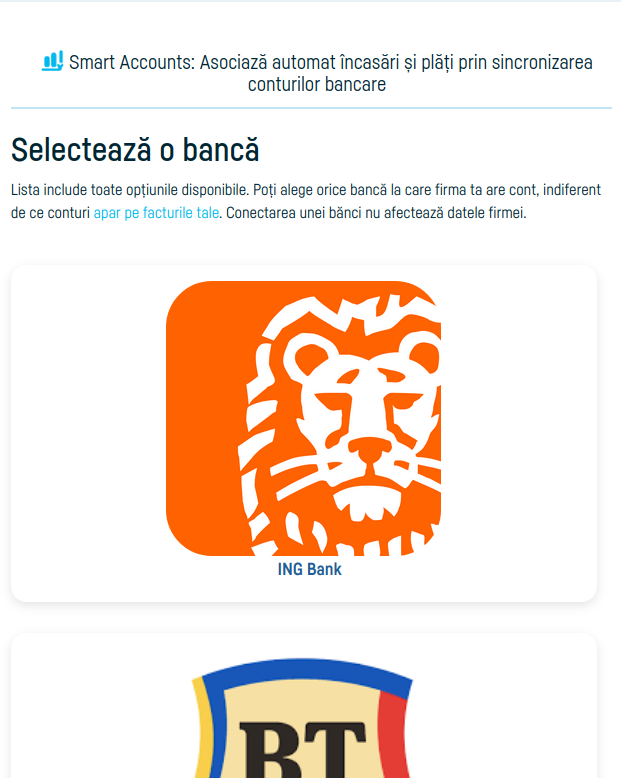The width and height of the screenshot is (621, 778).
Task: Click 'Conectarea unei bănci nu afectează' sentence
Action: pyautogui.click(x=376, y=213)
